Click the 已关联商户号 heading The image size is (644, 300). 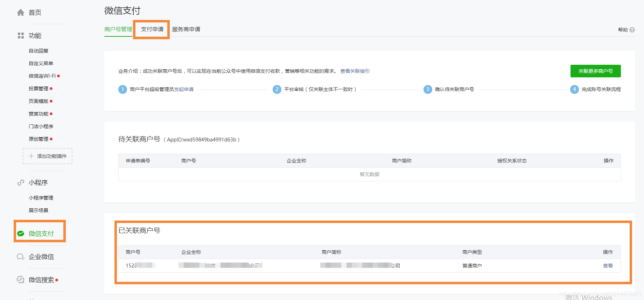[139, 230]
